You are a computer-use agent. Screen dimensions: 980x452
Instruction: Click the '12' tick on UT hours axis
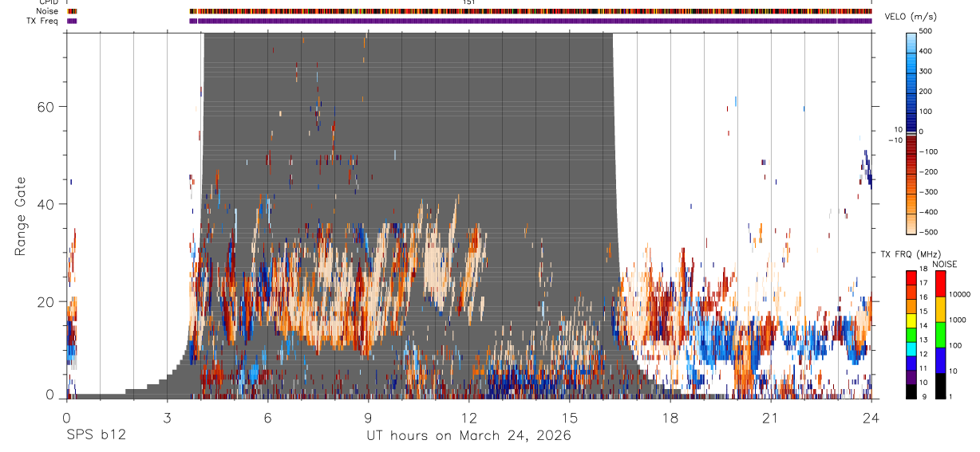click(x=468, y=417)
